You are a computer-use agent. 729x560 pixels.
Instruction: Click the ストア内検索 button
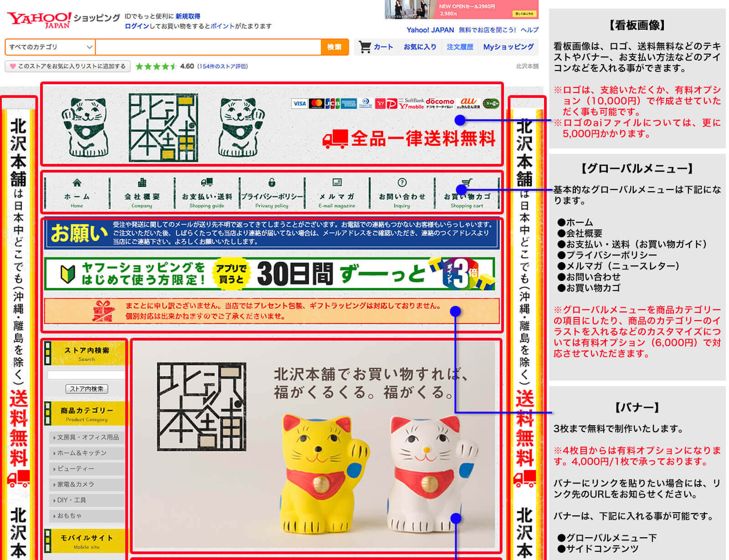[x=86, y=389]
